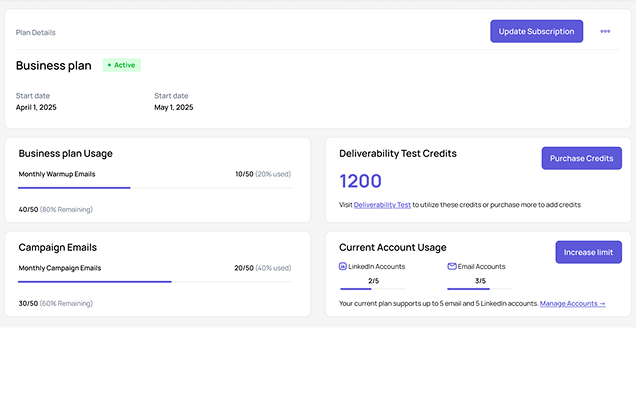Click the Purchase Credits button
This screenshot has height=416, width=636.
[x=581, y=158]
